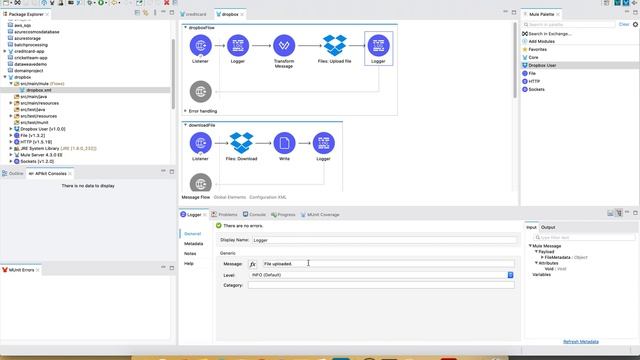This screenshot has width=640, height=360.
Task: Select Sockets module in Mule Palette
Action: [x=536, y=89]
